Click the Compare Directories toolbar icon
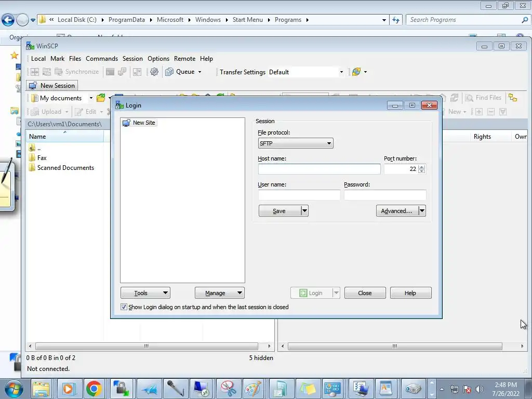Viewport: 532px width, 399px height. pos(35,72)
